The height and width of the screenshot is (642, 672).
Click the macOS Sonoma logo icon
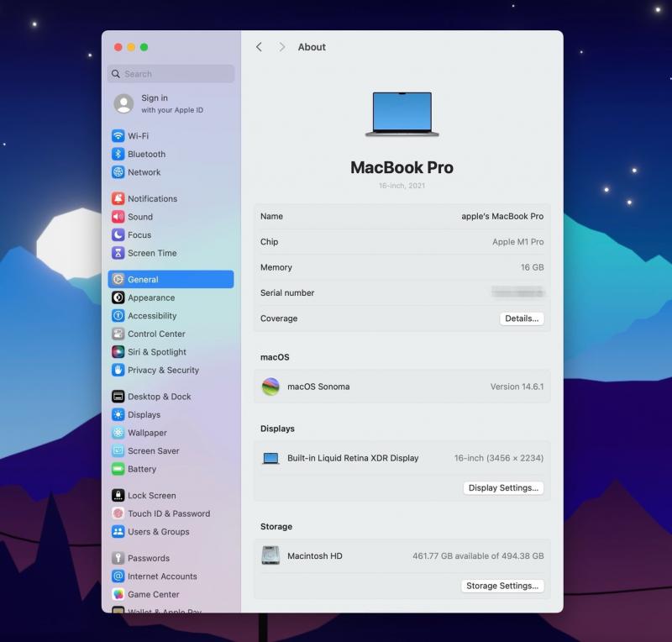point(270,387)
